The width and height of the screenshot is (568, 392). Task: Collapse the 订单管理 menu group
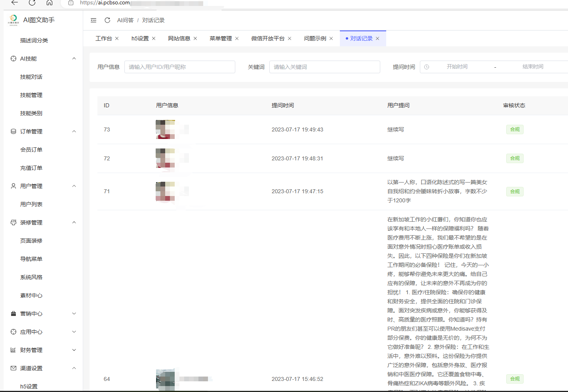point(74,131)
